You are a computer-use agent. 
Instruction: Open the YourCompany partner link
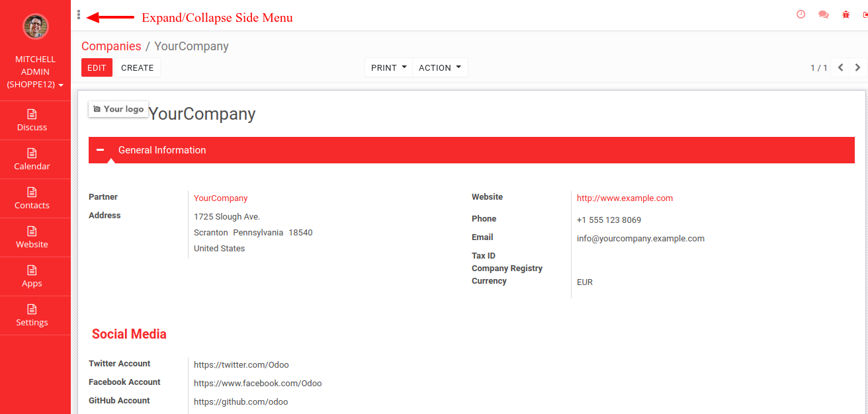pos(220,198)
